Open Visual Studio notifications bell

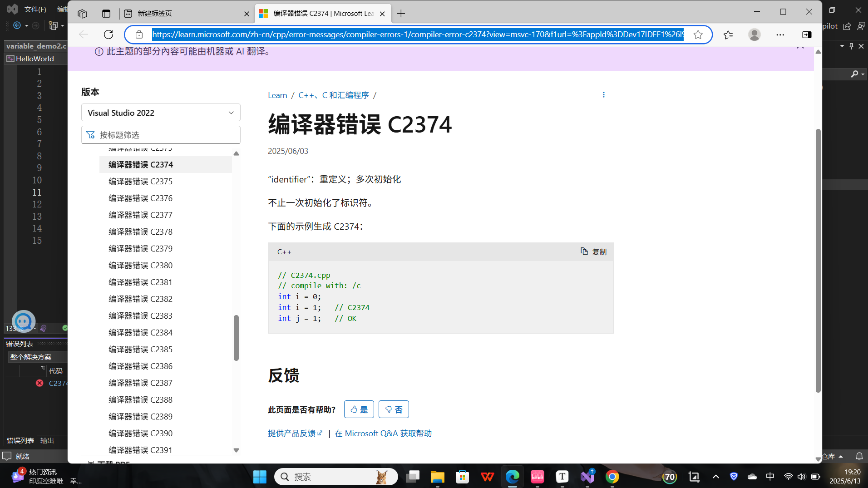pyautogui.click(x=859, y=456)
